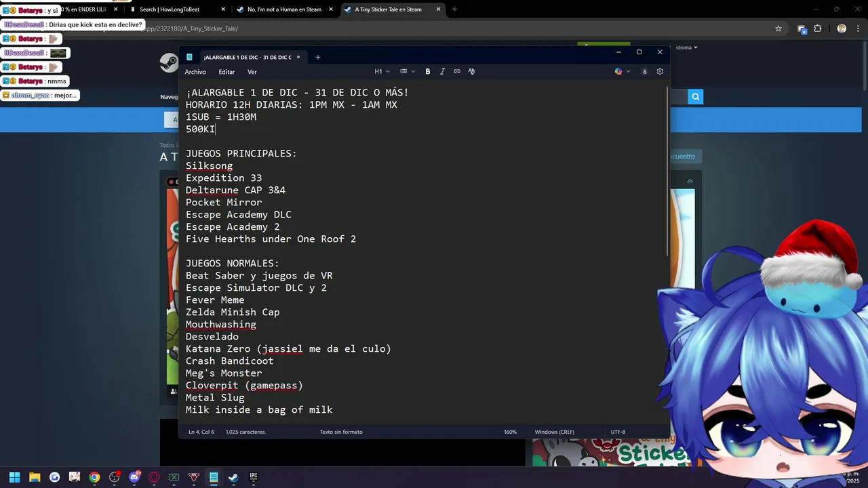Viewport: 868px width, 488px height.
Task: Open Notepad settings gear
Action: coord(660,72)
